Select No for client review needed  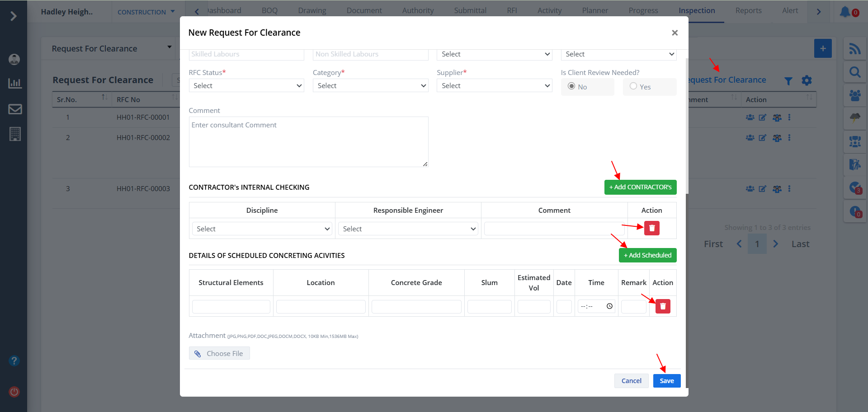pos(572,86)
